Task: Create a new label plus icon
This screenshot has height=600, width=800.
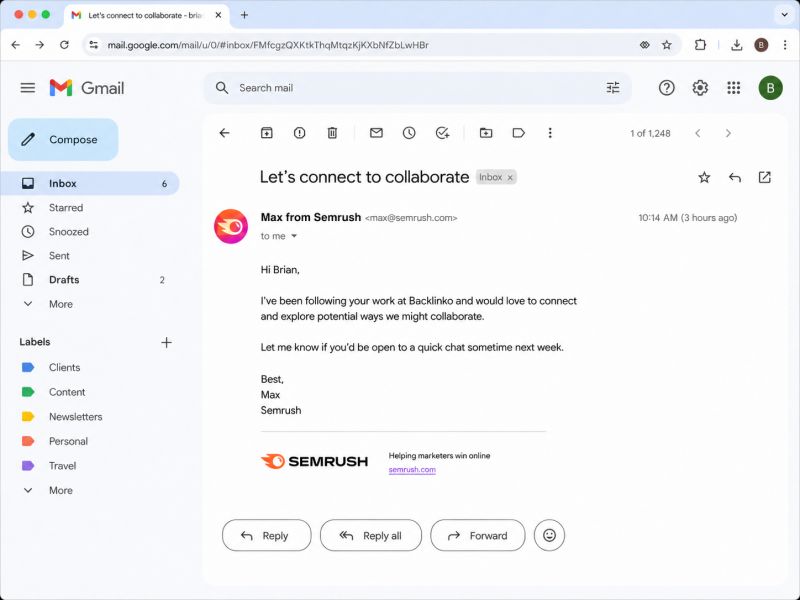Action: coord(166,342)
